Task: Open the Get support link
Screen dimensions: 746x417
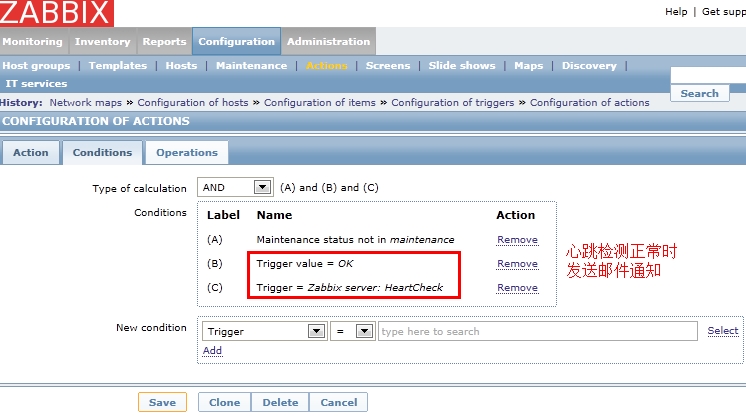Action: 724,11
